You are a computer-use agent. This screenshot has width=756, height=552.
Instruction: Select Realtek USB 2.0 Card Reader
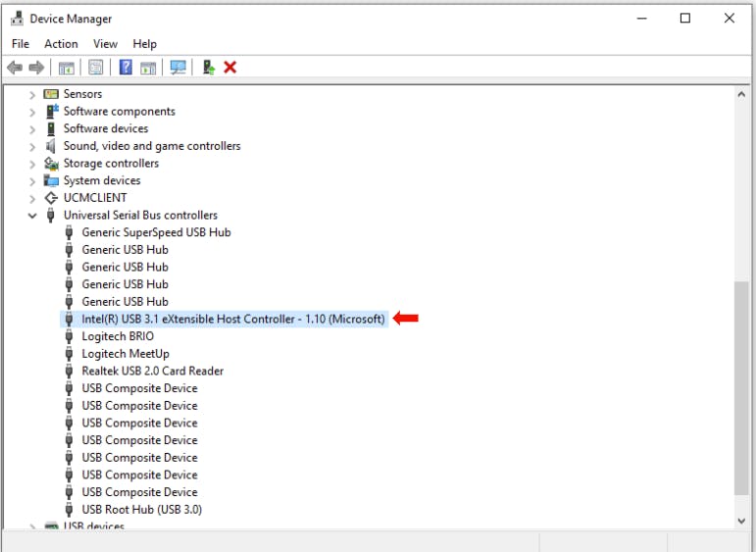[152, 372]
